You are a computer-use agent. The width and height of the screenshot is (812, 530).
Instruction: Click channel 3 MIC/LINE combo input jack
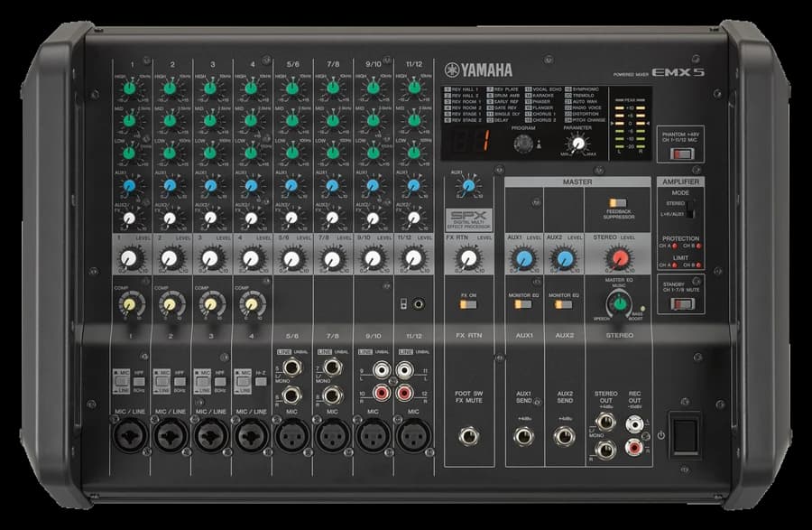point(211,435)
